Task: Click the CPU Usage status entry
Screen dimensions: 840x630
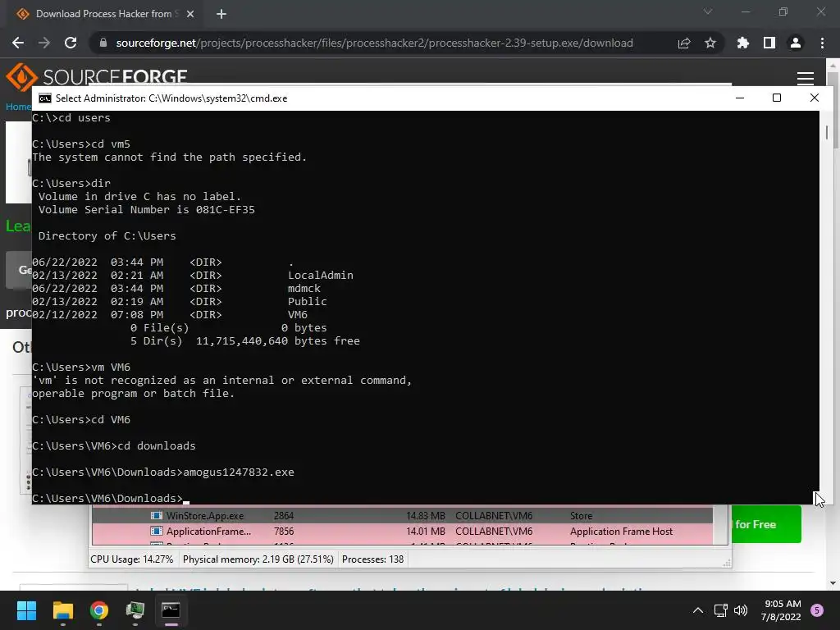Action: tap(132, 559)
